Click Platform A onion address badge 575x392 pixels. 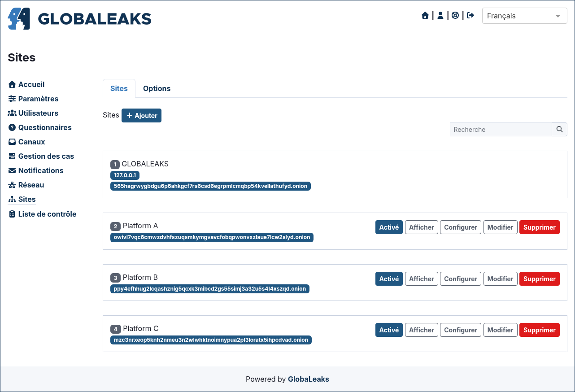tap(212, 237)
